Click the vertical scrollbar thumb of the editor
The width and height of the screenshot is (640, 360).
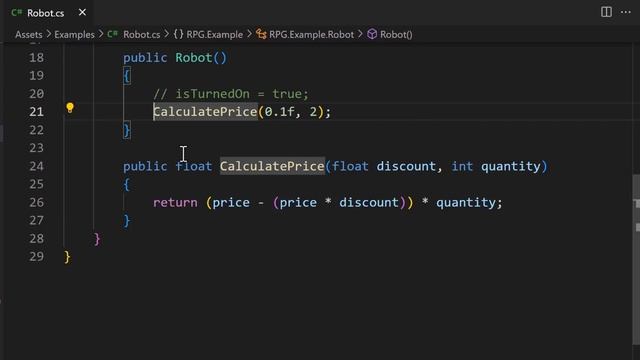click(636, 261)
